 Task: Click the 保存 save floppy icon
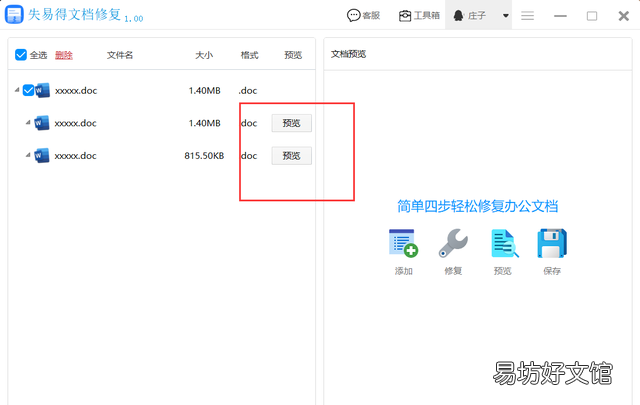552,243
